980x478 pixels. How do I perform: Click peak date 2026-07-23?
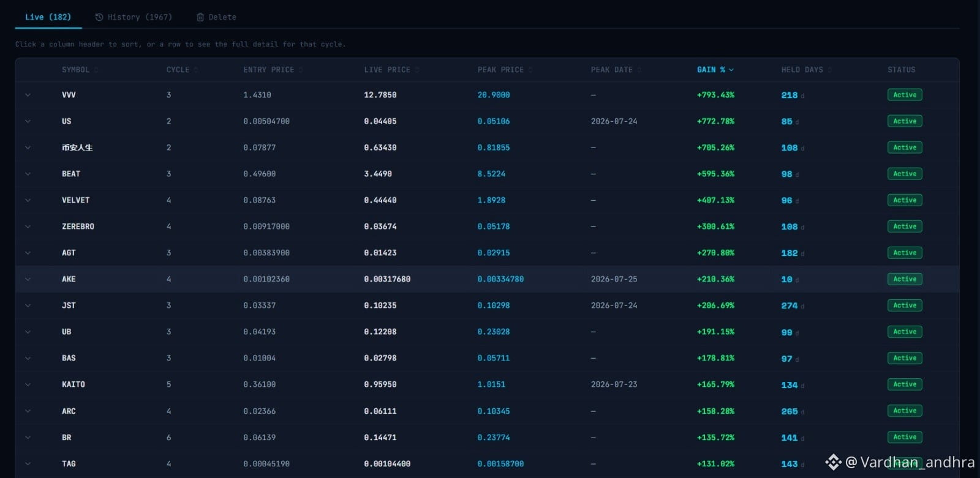(614, 384)
